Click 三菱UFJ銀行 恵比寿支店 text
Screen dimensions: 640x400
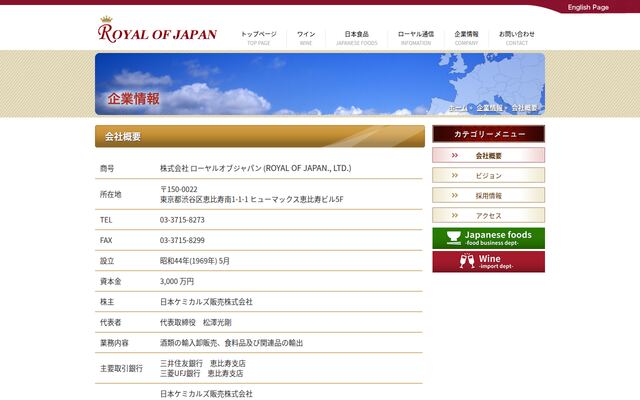coord(202,373)
